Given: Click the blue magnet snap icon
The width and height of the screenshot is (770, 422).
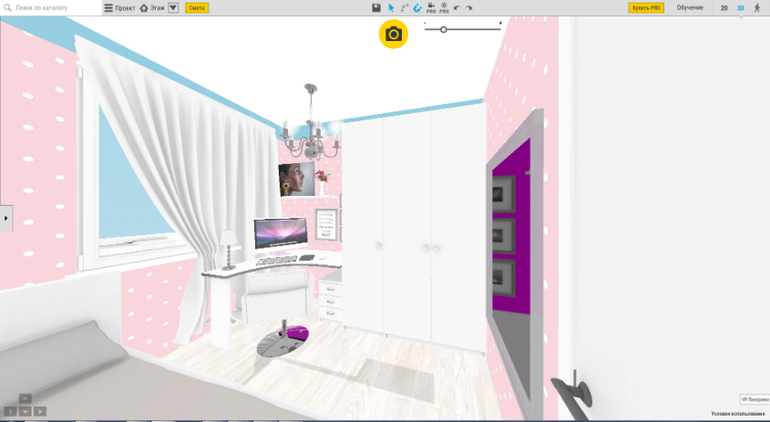Looking at the screenshot, I should tap(418, 8).
